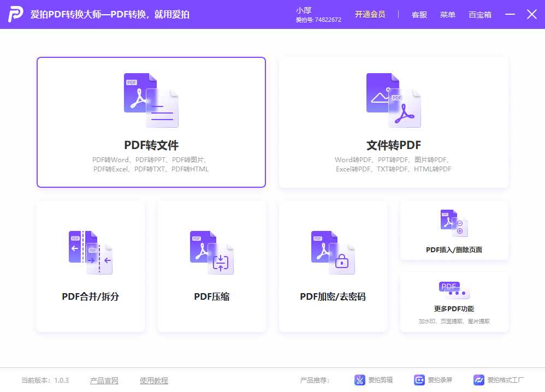Image resolution: width=545 pixels, height=392 pixels.
Task: Click the 当前版本: 1.0.3 version text
Action: [45, 381]
